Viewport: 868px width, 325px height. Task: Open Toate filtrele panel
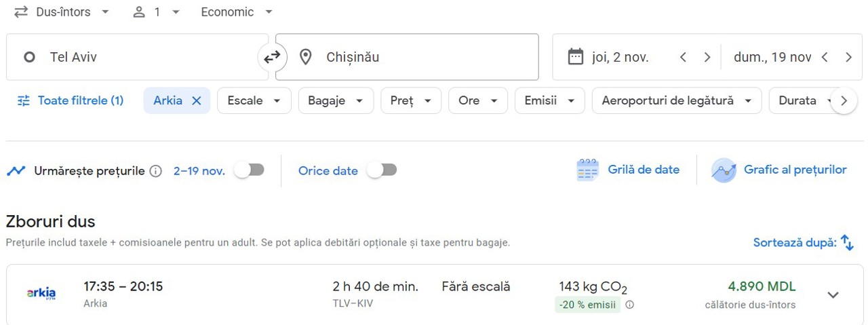point(71,100)
